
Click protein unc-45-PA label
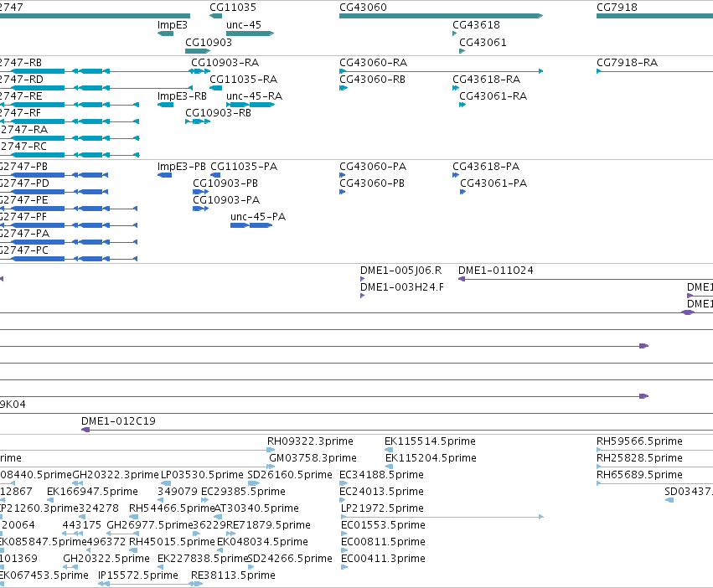pyautogui.click(x=258, y=216)
